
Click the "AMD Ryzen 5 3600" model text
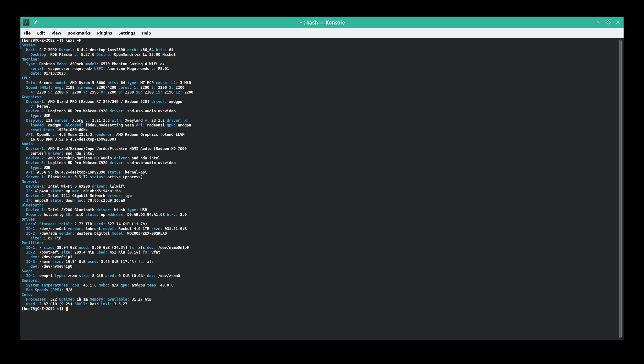click(87, 83)
